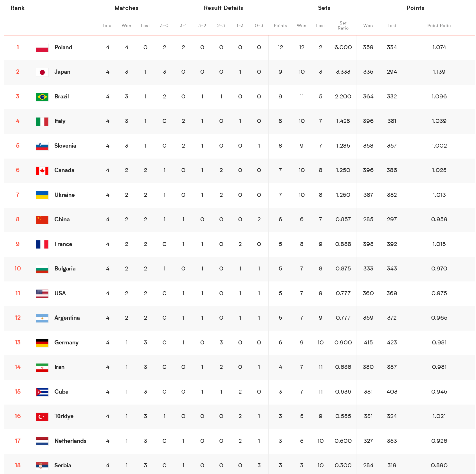Click the Cuba flag icon
Screen dimensions: 476x474
pos(42,392)
